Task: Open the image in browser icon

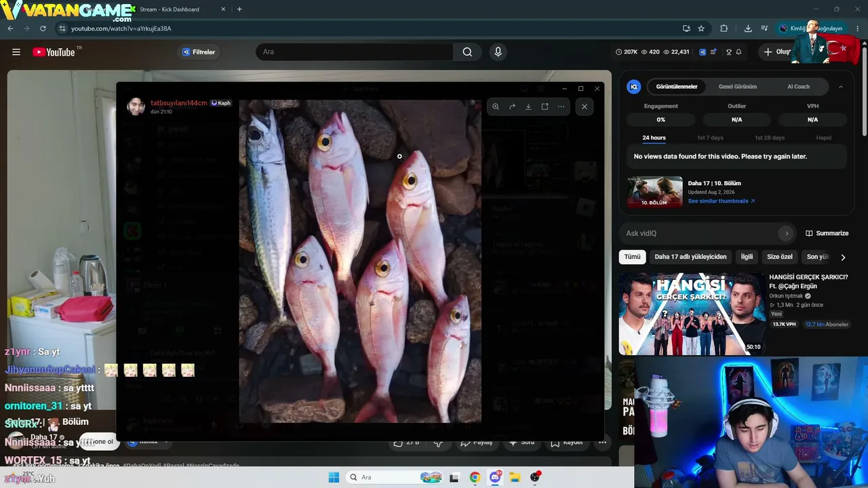Action: click(x=545, y=106)
